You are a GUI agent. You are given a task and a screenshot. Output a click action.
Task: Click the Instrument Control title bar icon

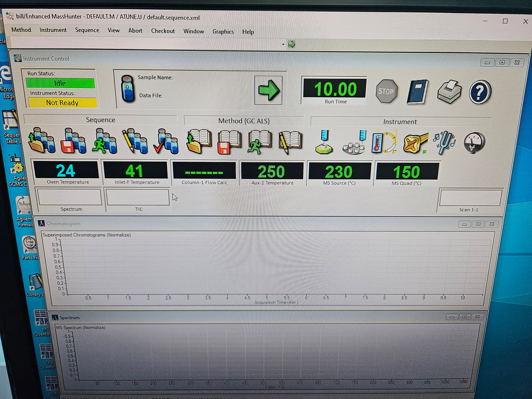pyautogui.click(x=18, y=58)
